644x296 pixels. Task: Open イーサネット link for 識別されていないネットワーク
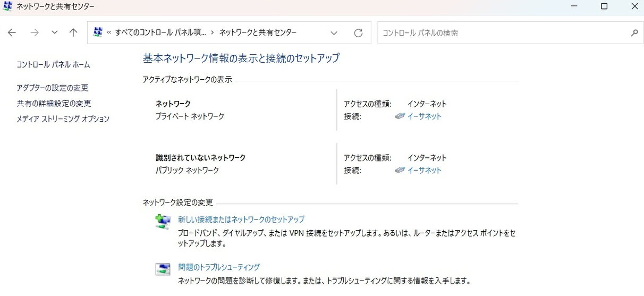(424, 171)
